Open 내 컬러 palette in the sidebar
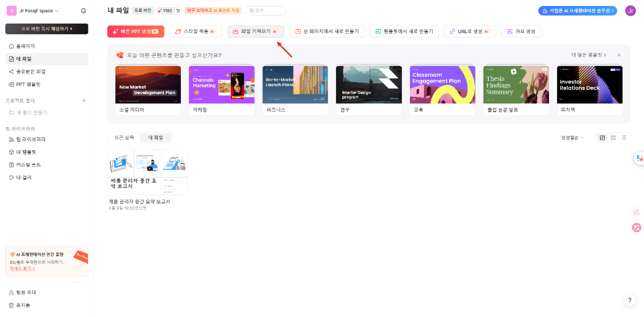 click(47, 178)
